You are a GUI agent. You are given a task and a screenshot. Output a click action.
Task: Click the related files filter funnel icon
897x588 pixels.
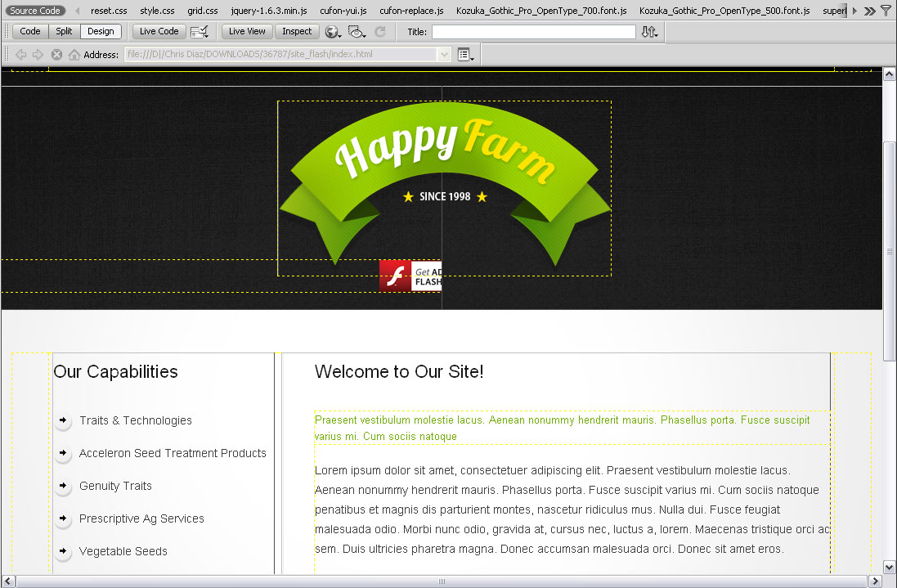point(886,11)
